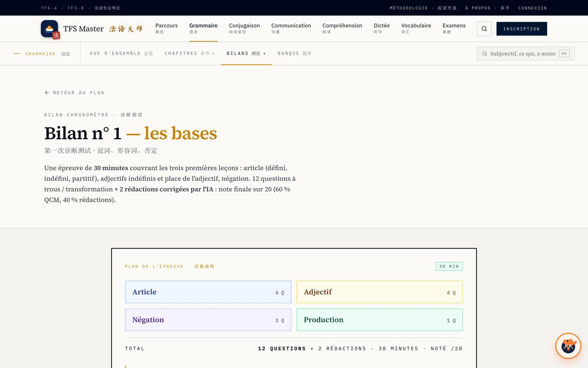588x368 pixels.
Task: Open the À propos · 关于 link
Action: [487, 8]
